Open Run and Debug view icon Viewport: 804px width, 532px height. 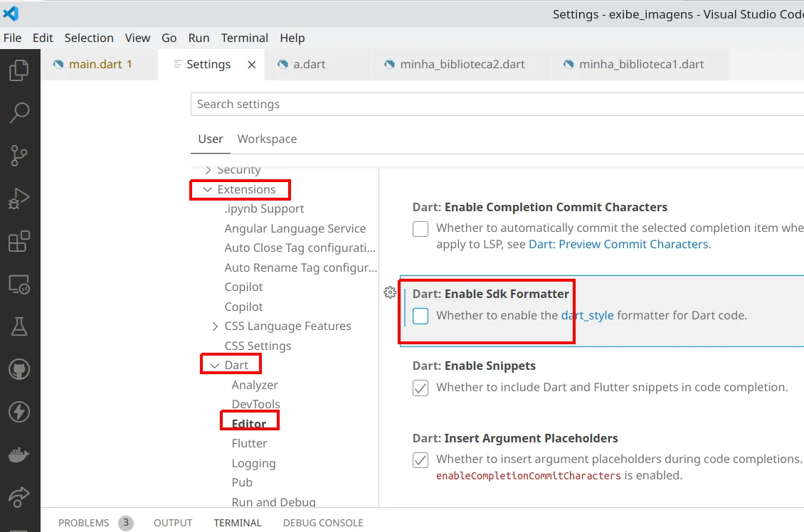point(19,198)
